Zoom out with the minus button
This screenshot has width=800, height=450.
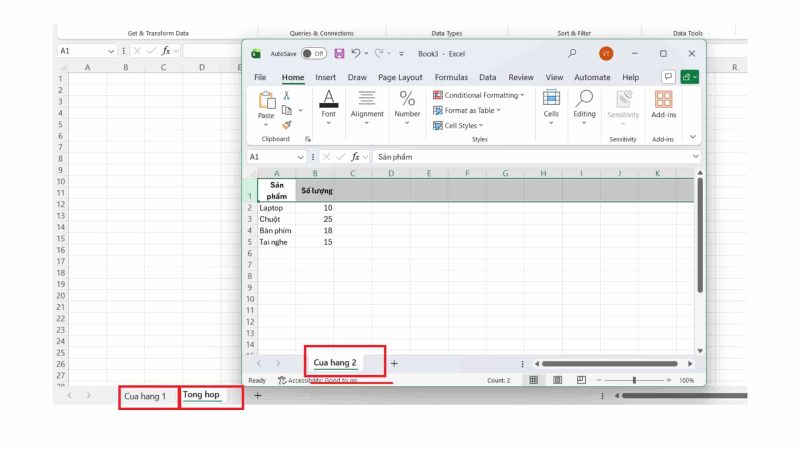click(599, 380)
